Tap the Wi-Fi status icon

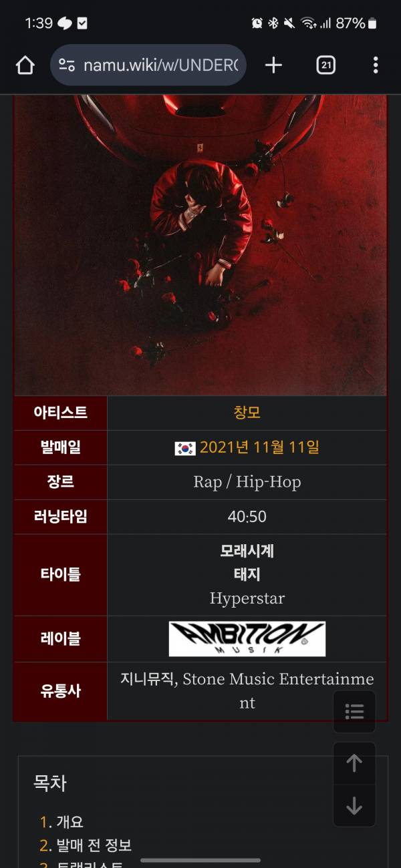[308, 23]
